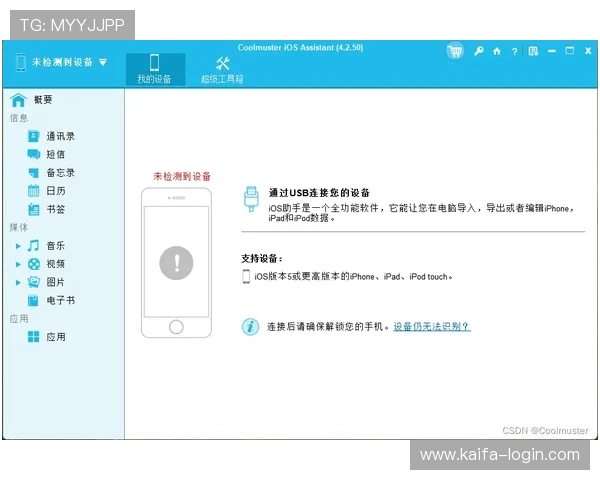Click the blue info icon near unlock tip
The width and height of the screenshot is (600, 480).
tap(250, 327)
